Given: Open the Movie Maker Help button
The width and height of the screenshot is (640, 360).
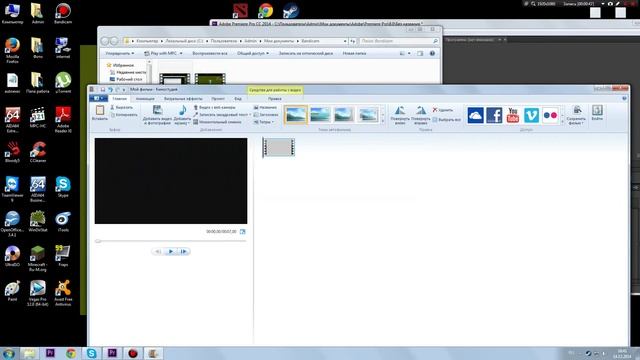Looking at the screenshot, I should pos(624,98).
